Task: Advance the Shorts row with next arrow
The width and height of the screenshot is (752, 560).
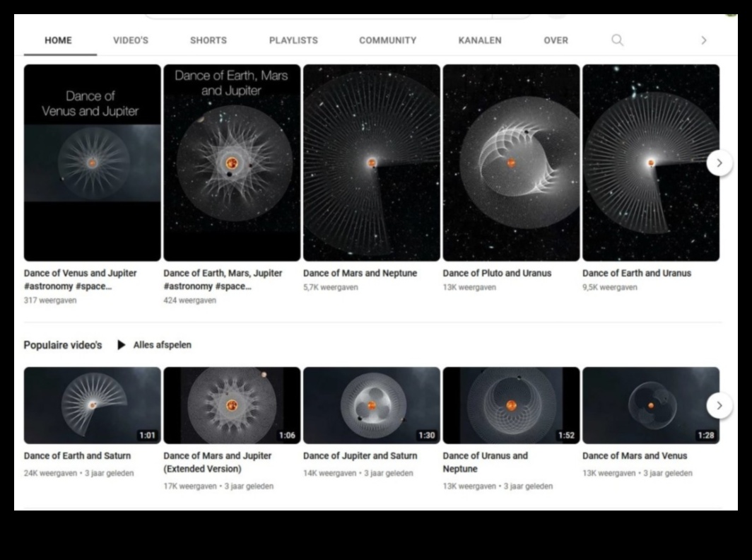Action: [719, 163]
